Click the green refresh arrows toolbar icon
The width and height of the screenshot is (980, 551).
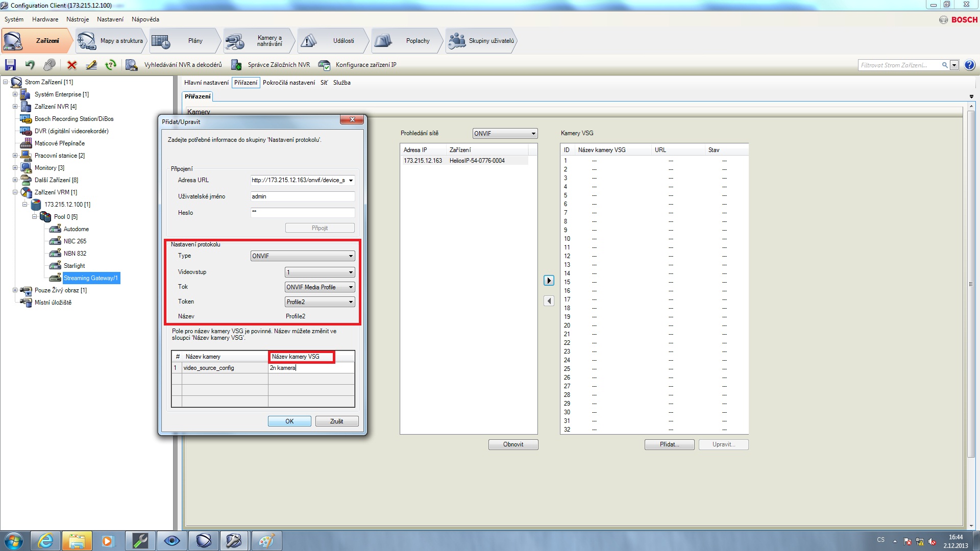(x=110, y=65)
